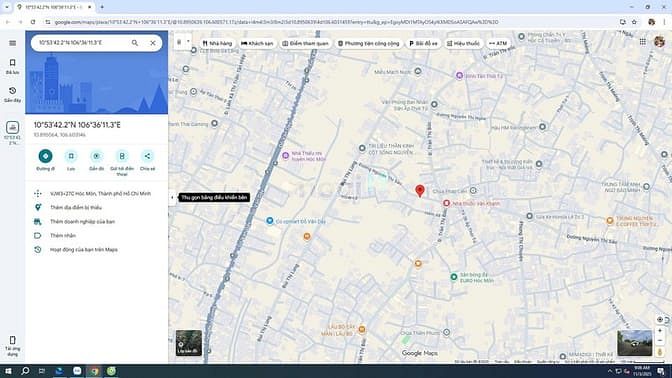The image size is (672, 378).
Task: Zoom out with the minus button
Action: pyautogui.click(x=660, y=341)
